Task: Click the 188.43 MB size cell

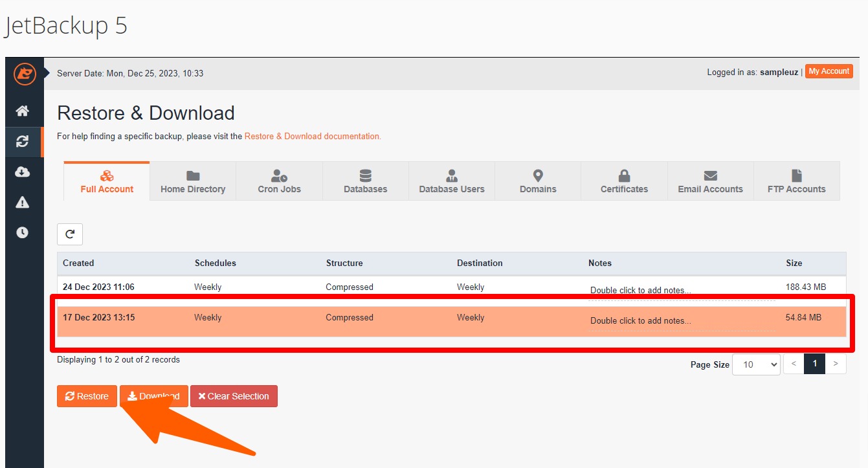Action: click(x=806, y=287)
